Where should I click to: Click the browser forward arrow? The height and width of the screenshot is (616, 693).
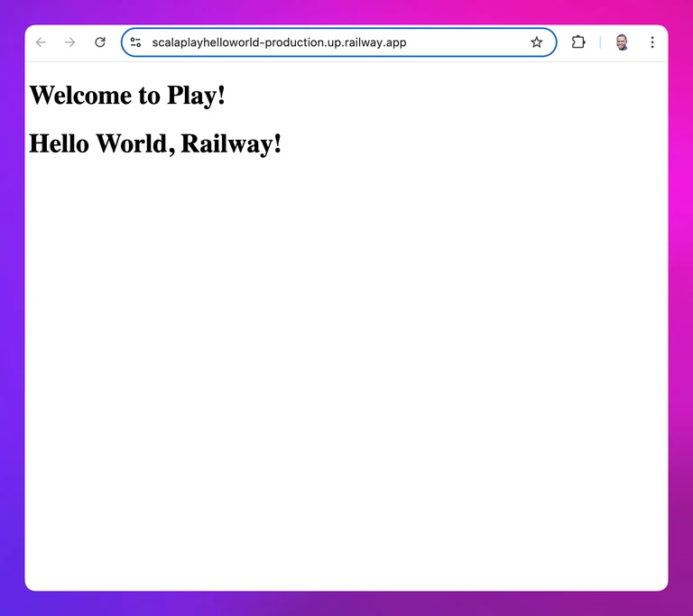[x=69, y=42]
